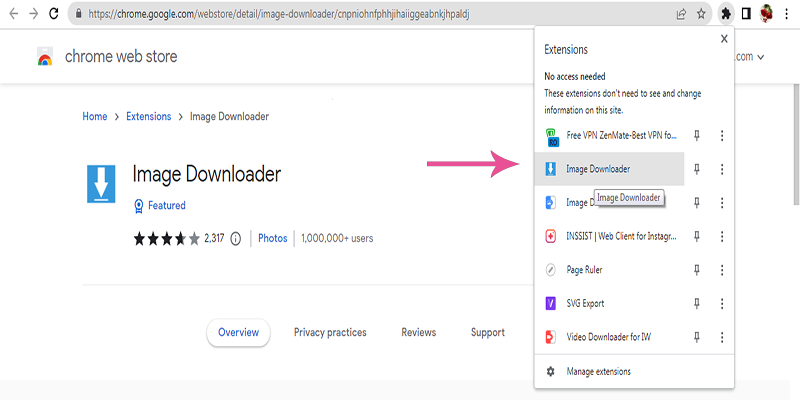800x400 pixels.
Task: Open Manage extensions
Action: (x=598, y=371)
